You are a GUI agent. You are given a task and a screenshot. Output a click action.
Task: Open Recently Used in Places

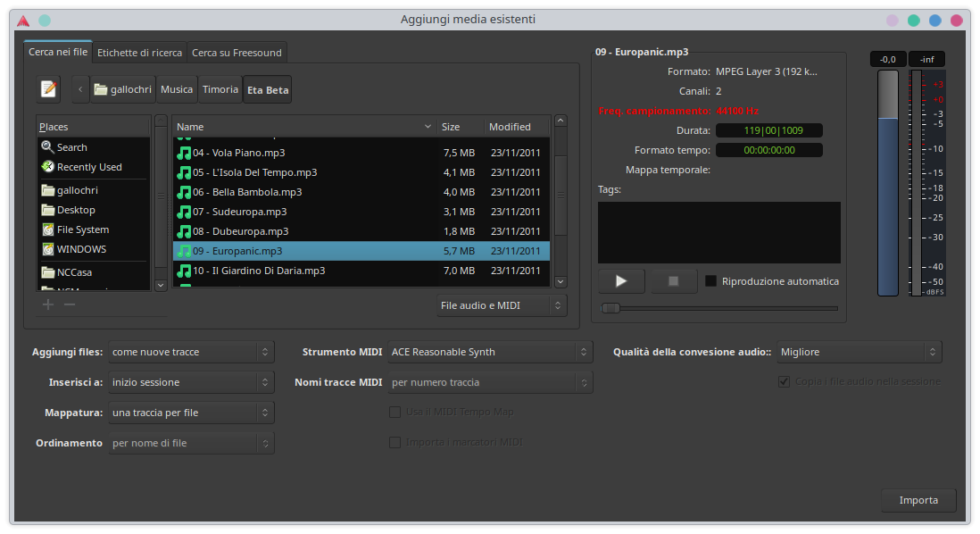(x=88, y=167)
